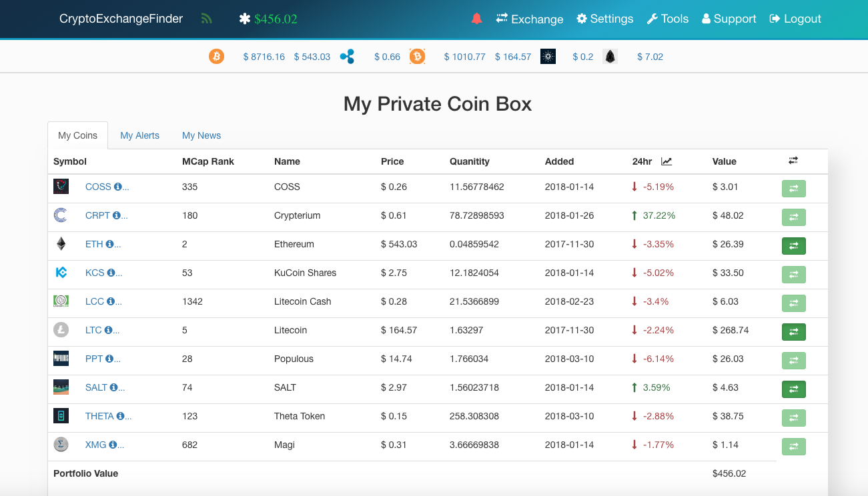The image size is (868, 496).
Task: Click the RSS feed icon
Action: tap(207, 19)
